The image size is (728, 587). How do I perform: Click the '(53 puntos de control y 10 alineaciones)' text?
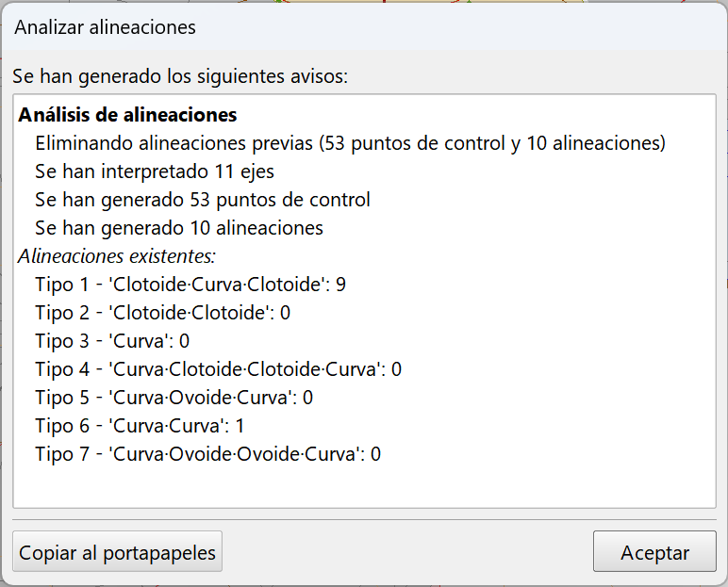point(492,143)
